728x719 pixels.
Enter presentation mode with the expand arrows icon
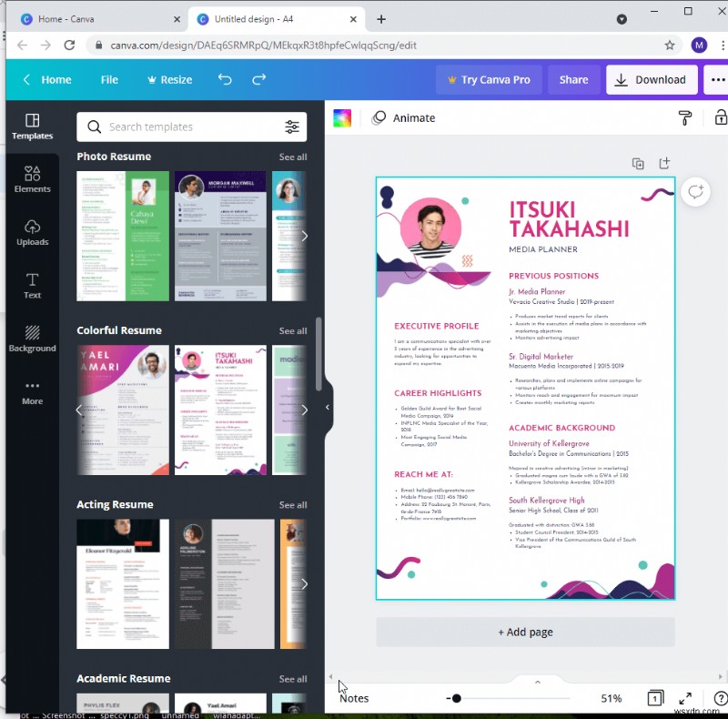(685, 698)
